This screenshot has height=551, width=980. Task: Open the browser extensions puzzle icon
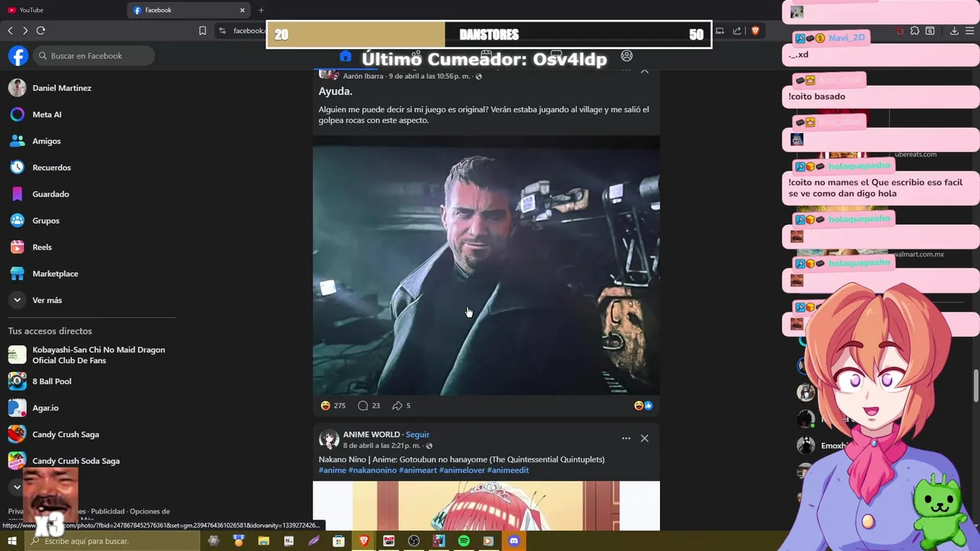pos(914,31)
